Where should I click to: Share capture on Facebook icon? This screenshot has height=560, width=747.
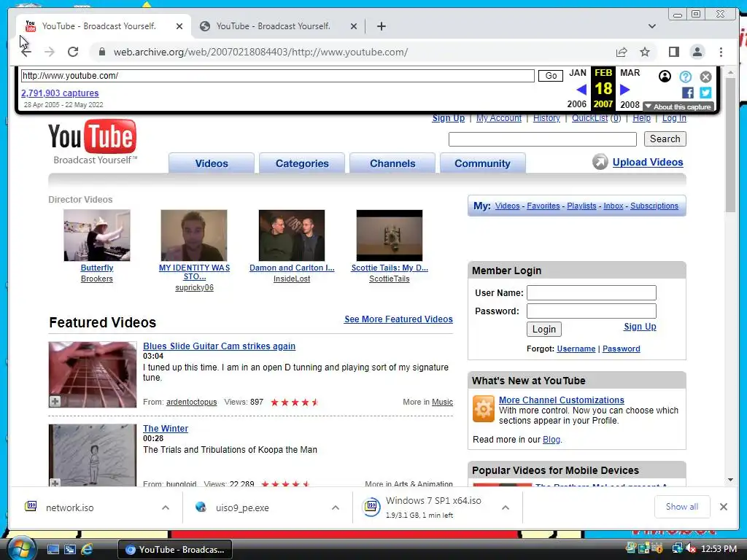tap(687, 93)
